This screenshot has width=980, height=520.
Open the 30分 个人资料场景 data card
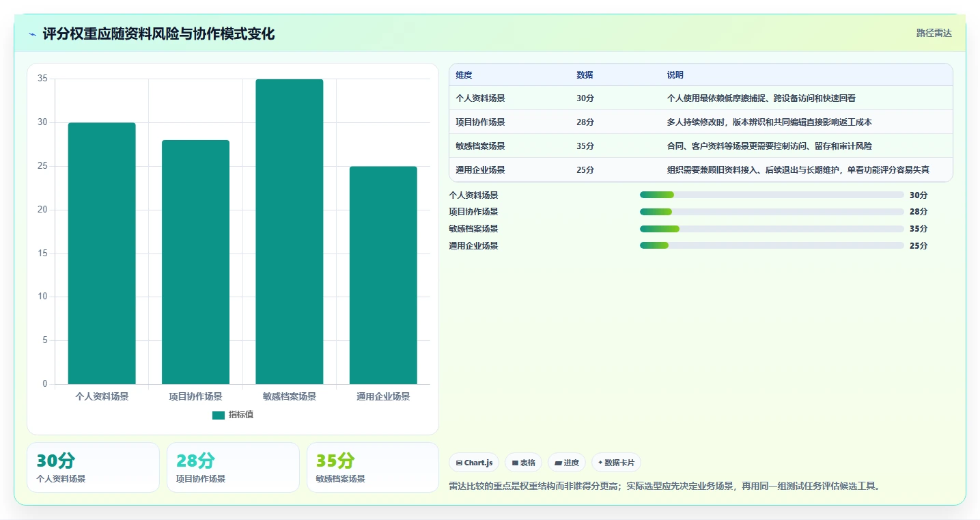[x=93, y=467]
